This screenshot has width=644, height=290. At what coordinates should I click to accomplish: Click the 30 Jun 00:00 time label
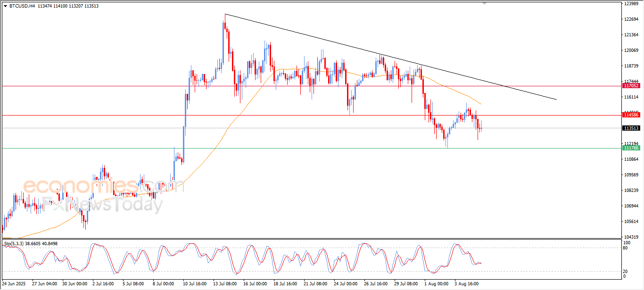tap(74, 284)
